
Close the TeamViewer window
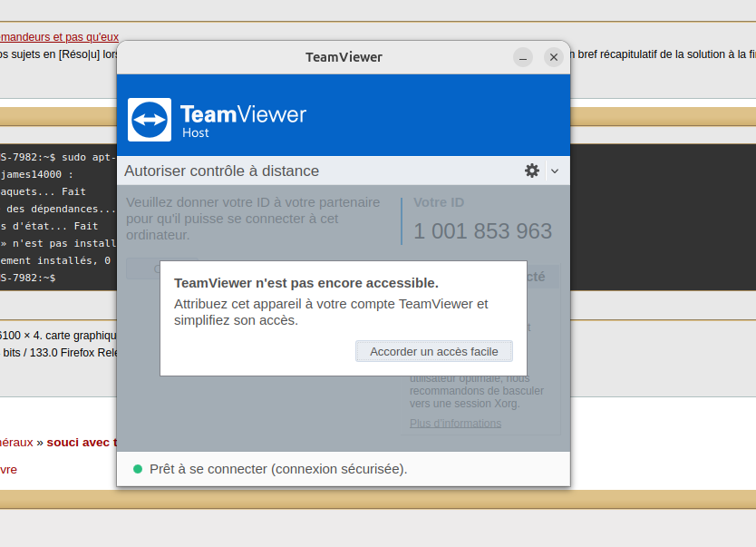coord(554,57)
